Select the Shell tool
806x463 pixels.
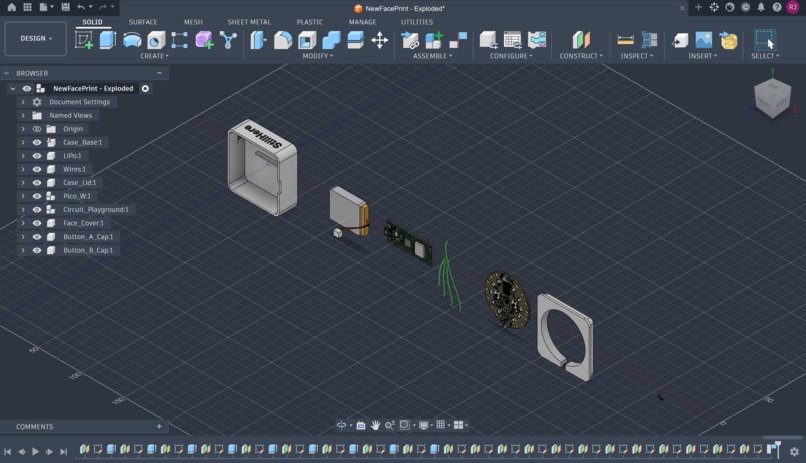pos(307,40)
